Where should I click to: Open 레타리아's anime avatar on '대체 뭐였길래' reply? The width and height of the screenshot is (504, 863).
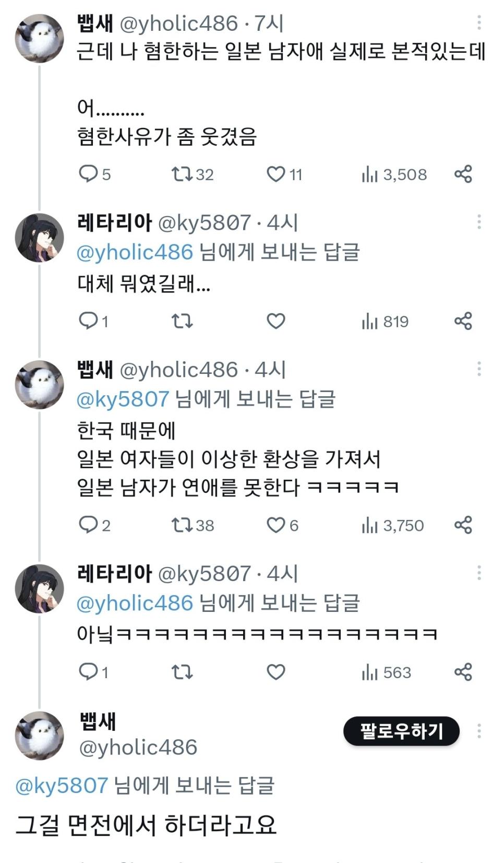39,238
